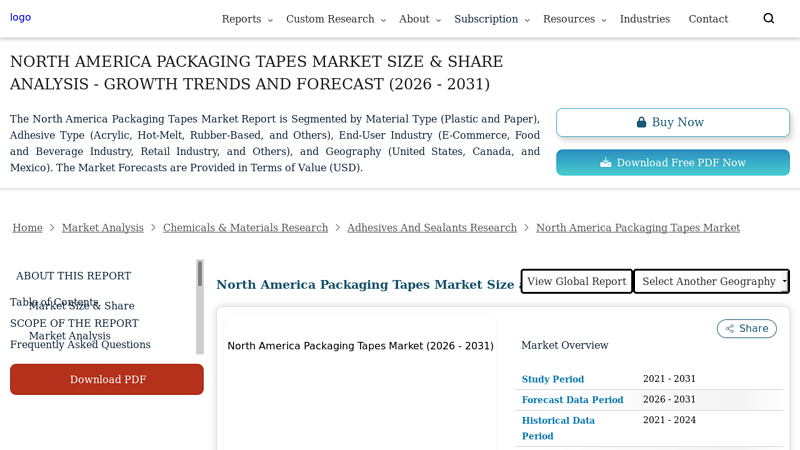Expand the About dropdown chevron

pos(438,20)
